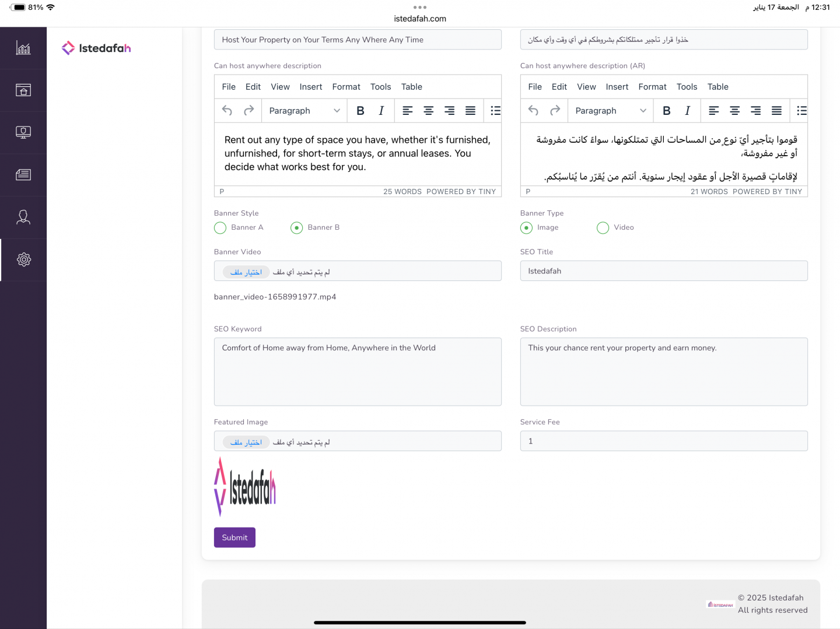This screenshot has height=629, width=840.
Task: Expand Paragraph dropdown in English editor
Action: [304, 111]
